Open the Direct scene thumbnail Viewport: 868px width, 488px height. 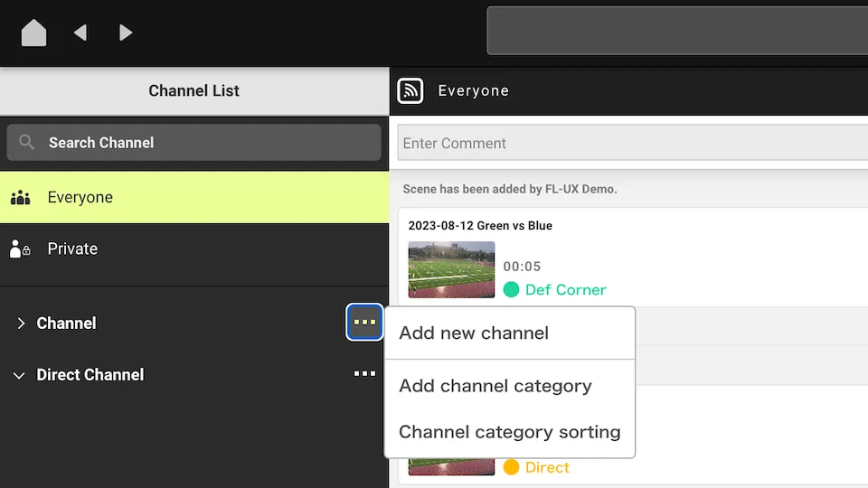point(452,467)
